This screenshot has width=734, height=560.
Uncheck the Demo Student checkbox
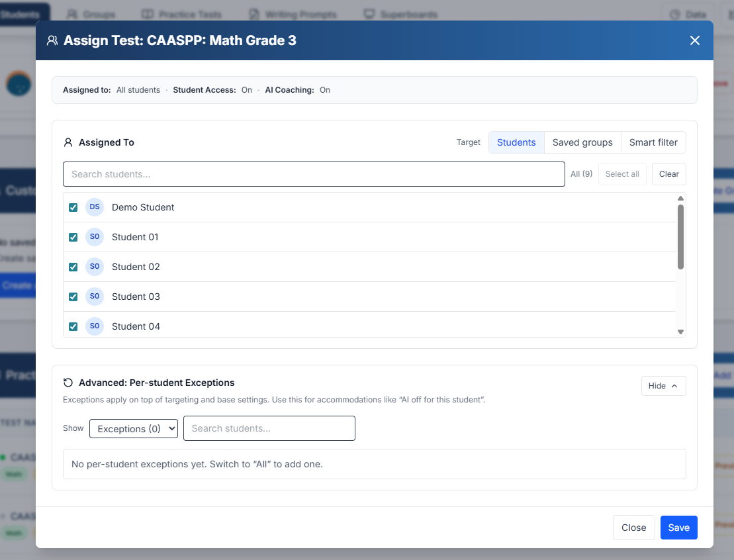[73, 207]
